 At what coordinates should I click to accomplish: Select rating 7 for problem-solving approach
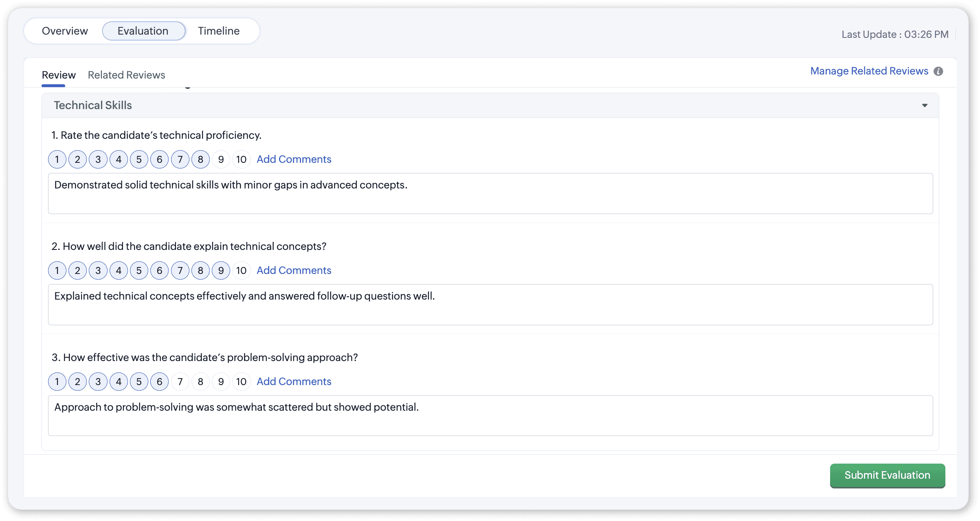click(180, 382)
